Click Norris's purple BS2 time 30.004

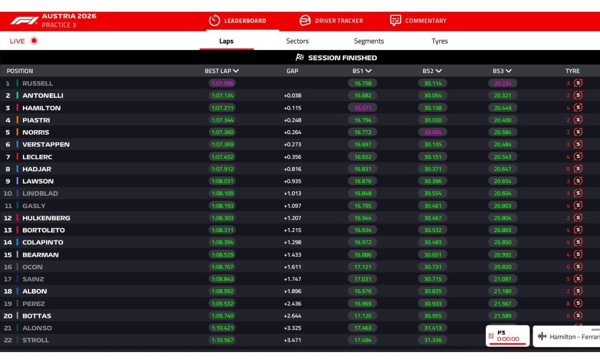(433, 132)
